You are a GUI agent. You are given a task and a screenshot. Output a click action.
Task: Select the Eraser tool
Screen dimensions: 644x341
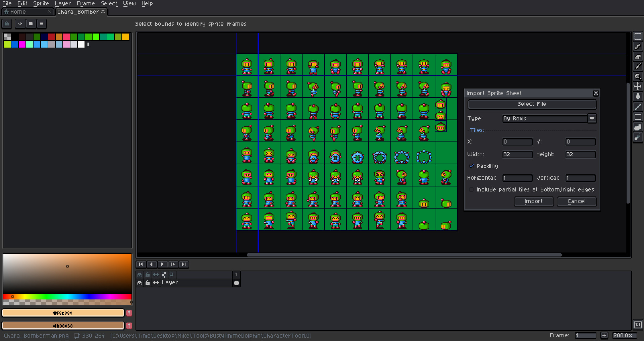(x=638, y=56)
